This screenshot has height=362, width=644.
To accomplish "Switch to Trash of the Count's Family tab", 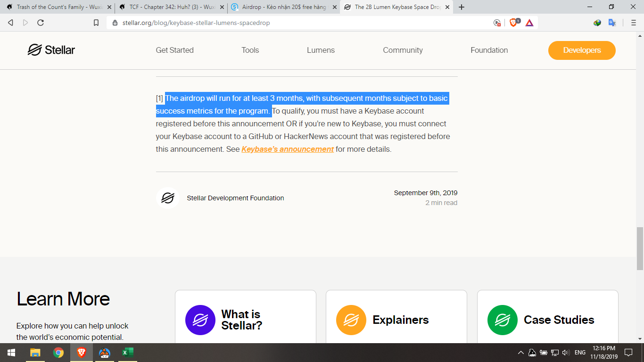I will coord(58,7).
